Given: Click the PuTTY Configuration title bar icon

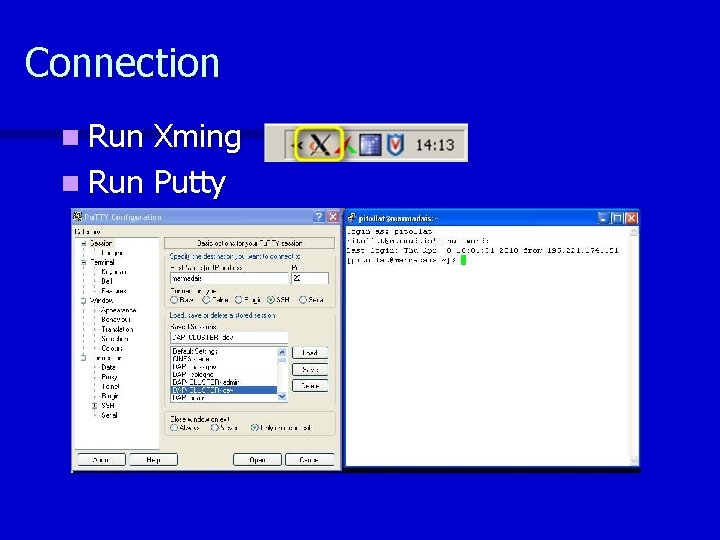Looking at the screenshot, I should click(x=78, y=217).
